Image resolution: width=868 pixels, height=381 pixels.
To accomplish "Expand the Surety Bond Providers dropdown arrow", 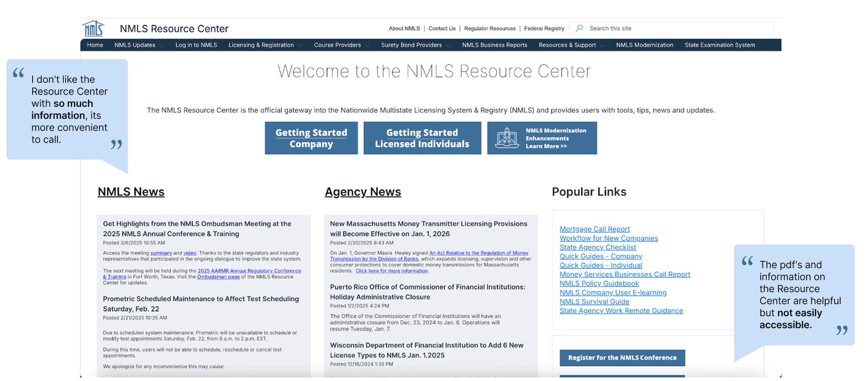I will coord(448,45).
